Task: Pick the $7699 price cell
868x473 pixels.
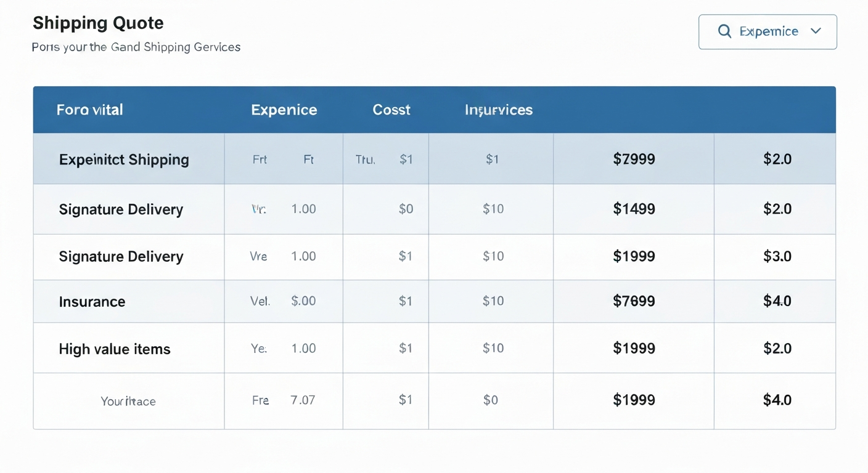Action: click(x=634, y=301)
